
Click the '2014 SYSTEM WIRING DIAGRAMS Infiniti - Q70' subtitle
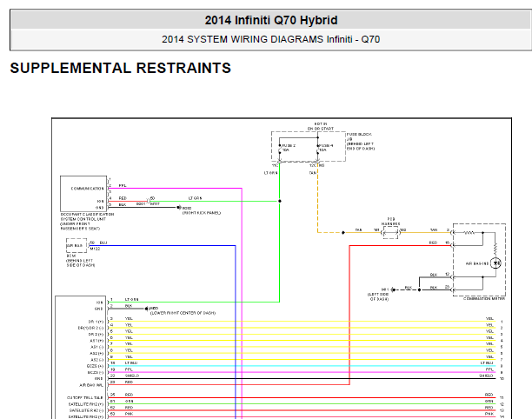click(x=270, y=39)
